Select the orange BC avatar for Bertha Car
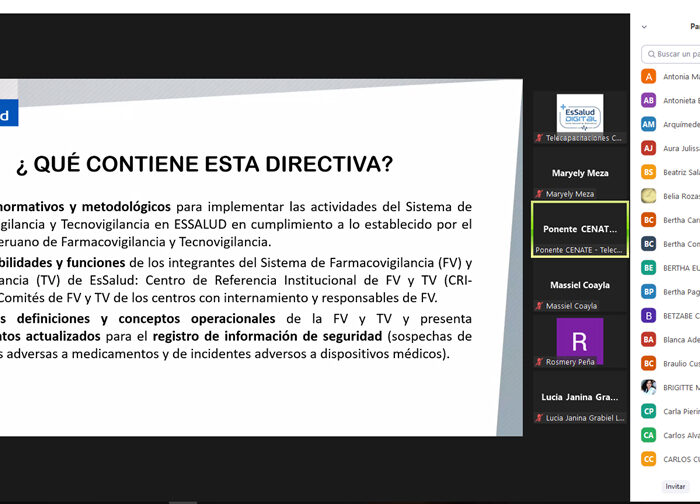The width and height of the screenshot is (700, 504). [649, 220]
